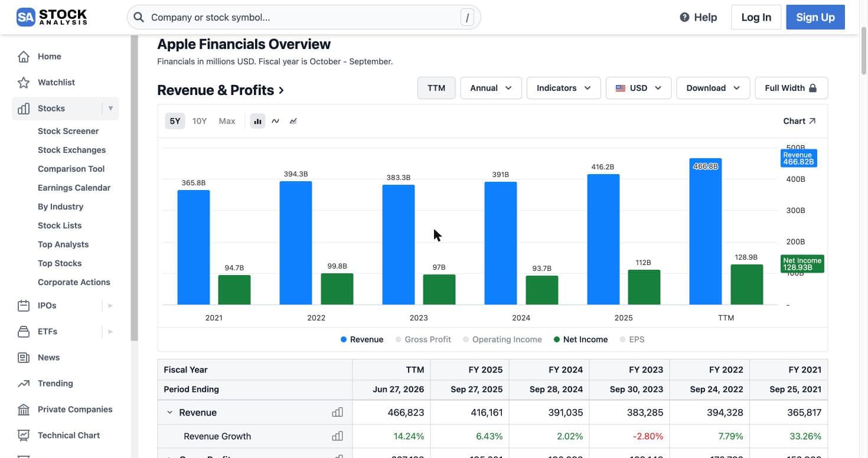Open Top Analysts sidebar link
Screen dimensions: 868x458
point(63,244)
